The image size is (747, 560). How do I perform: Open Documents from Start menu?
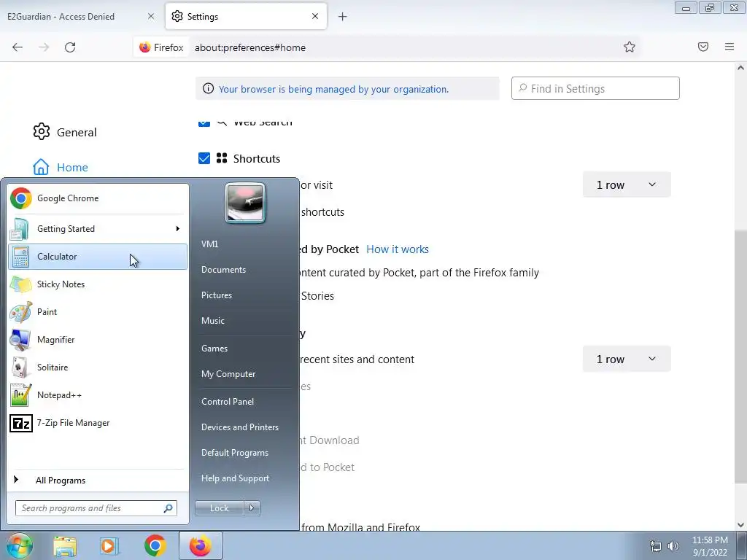[x=223, y=270]
